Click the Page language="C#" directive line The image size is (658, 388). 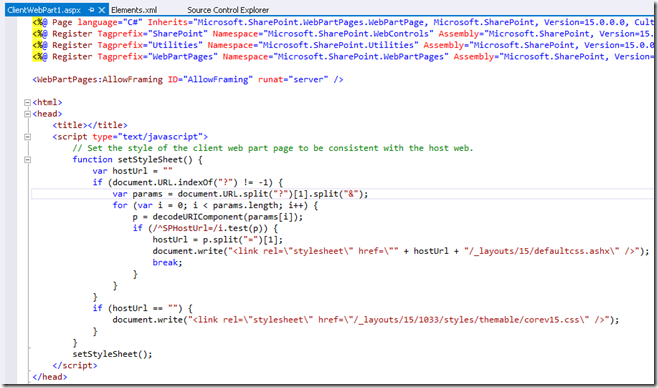(343, 22)
